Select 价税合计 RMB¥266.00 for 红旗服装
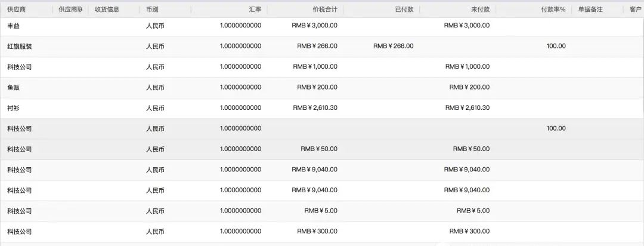The width and height of the screenshot is (644, 246). (x=317, y=46)
